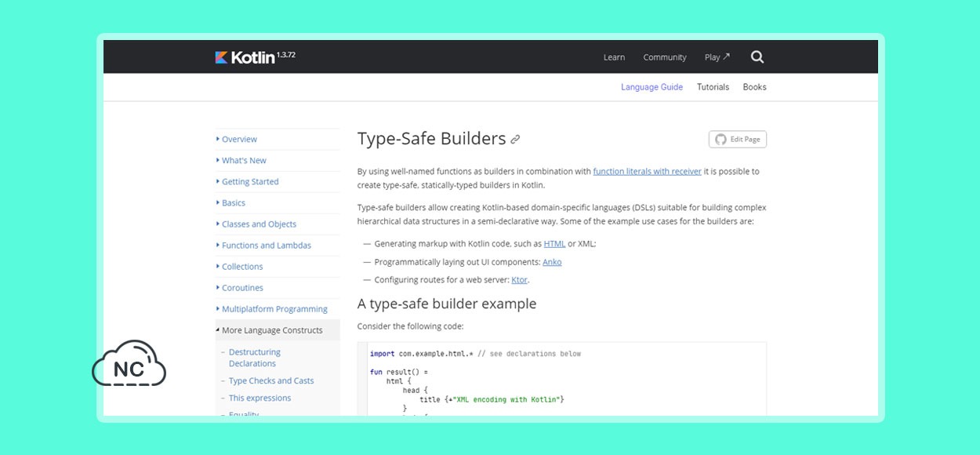The height and width of the screenshot is (455, 980).
Task: Follow the Anko link
Action: (x=552, y=262)
